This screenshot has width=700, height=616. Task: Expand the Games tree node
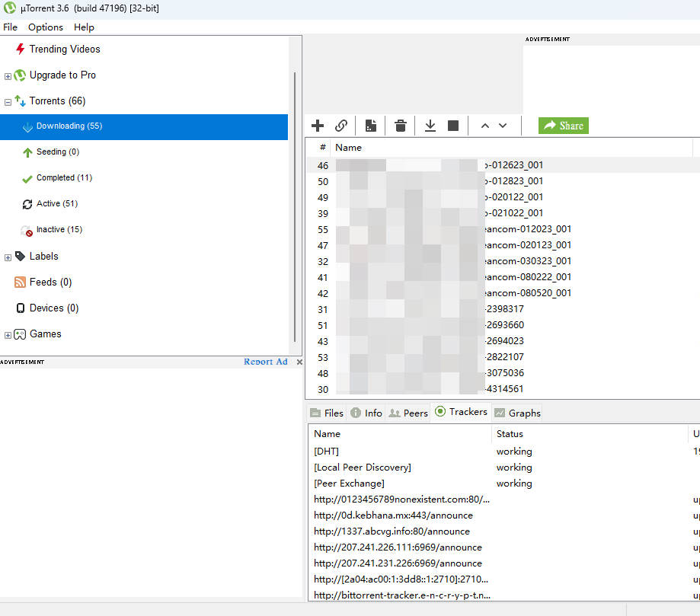tap(8, 335)
